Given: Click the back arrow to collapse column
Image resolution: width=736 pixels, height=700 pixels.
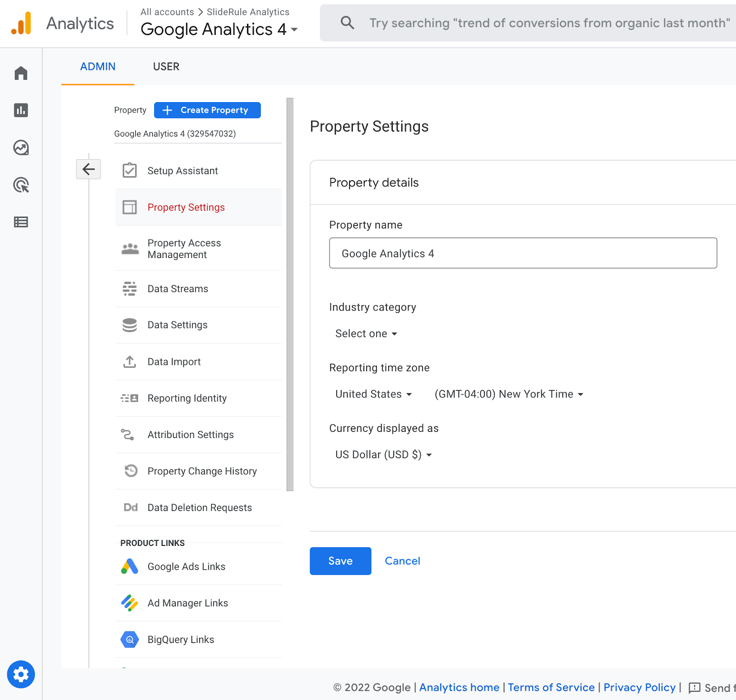Looking at the screenshot, I should tap(88, 169).
